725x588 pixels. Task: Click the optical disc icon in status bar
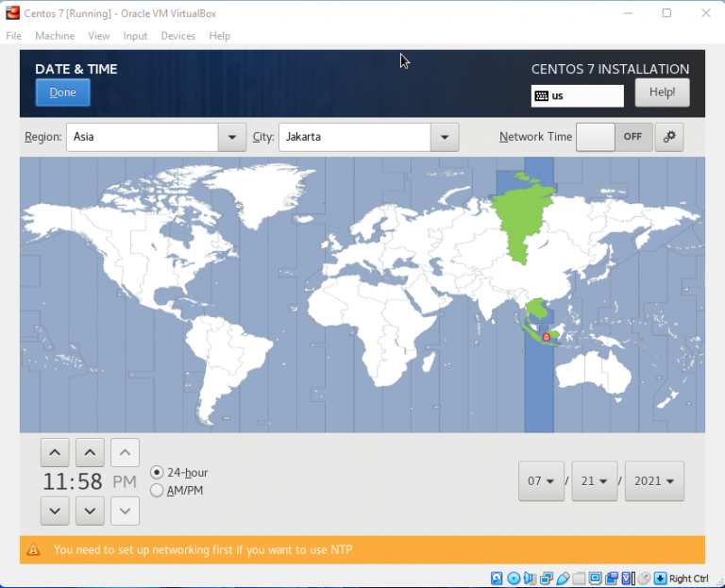[x=514, y=579]
